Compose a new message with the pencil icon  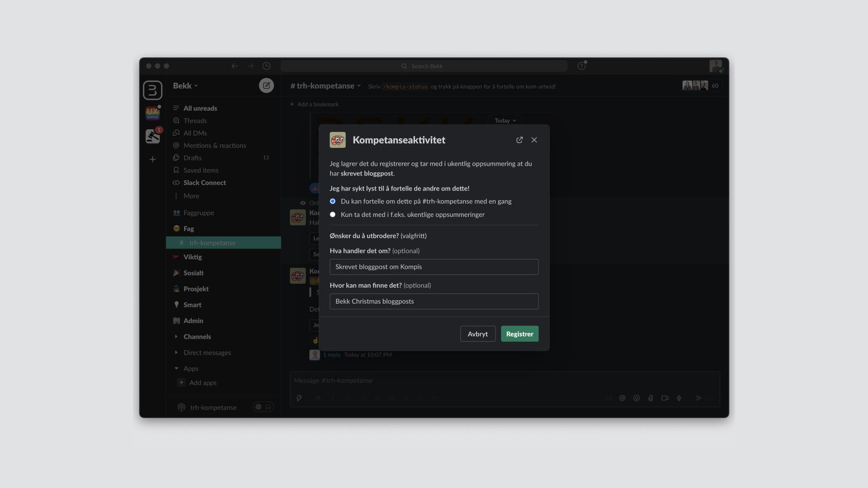266,85
